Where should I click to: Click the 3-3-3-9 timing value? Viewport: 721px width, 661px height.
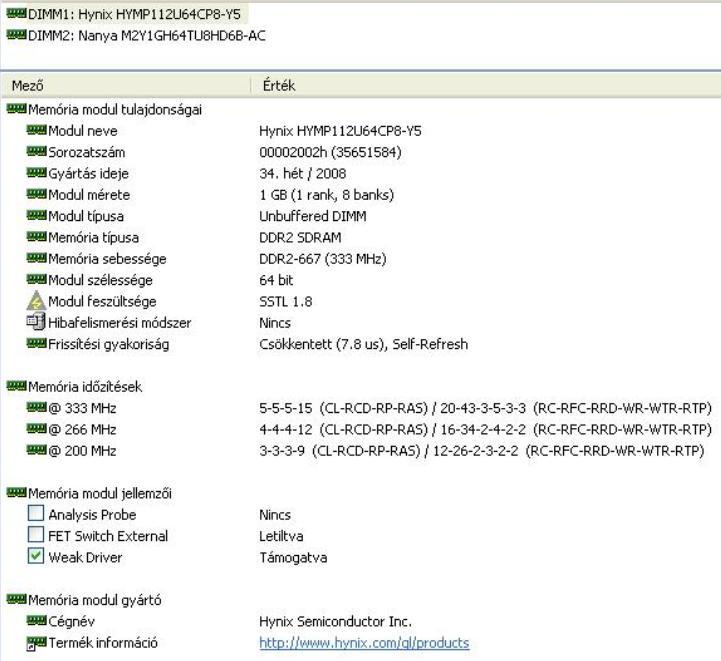(282, 451)
